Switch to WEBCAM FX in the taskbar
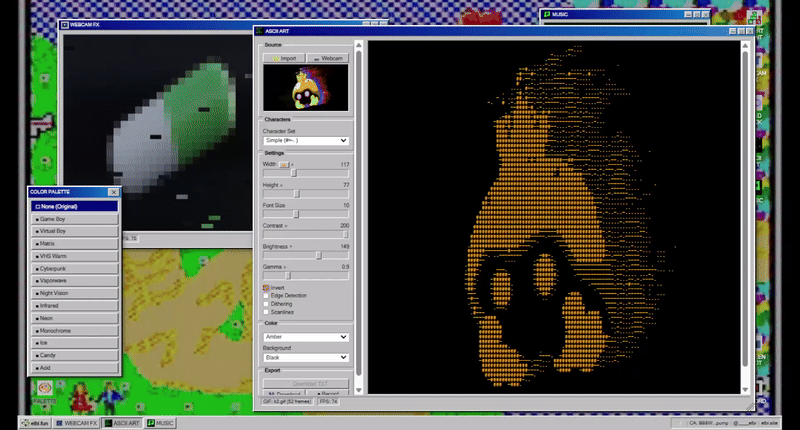 pos(75,423)
